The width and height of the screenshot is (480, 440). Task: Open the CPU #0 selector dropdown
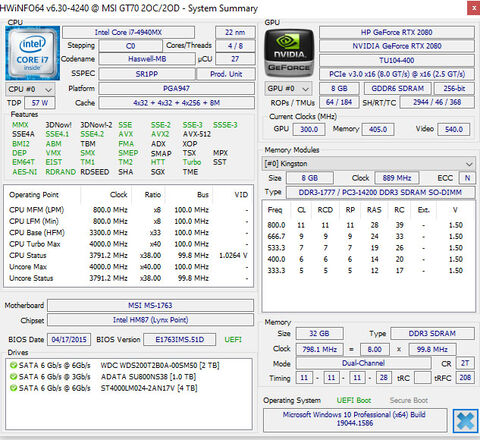(30, 89)
